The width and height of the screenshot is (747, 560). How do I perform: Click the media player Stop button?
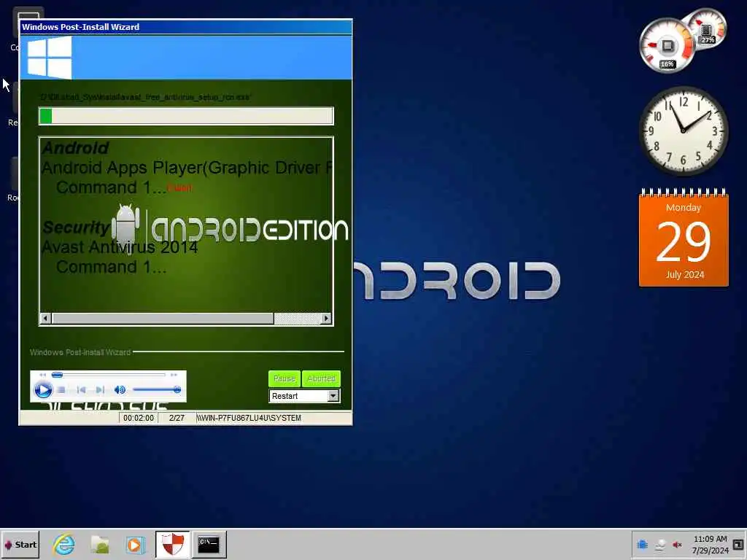tap(61, 390)
